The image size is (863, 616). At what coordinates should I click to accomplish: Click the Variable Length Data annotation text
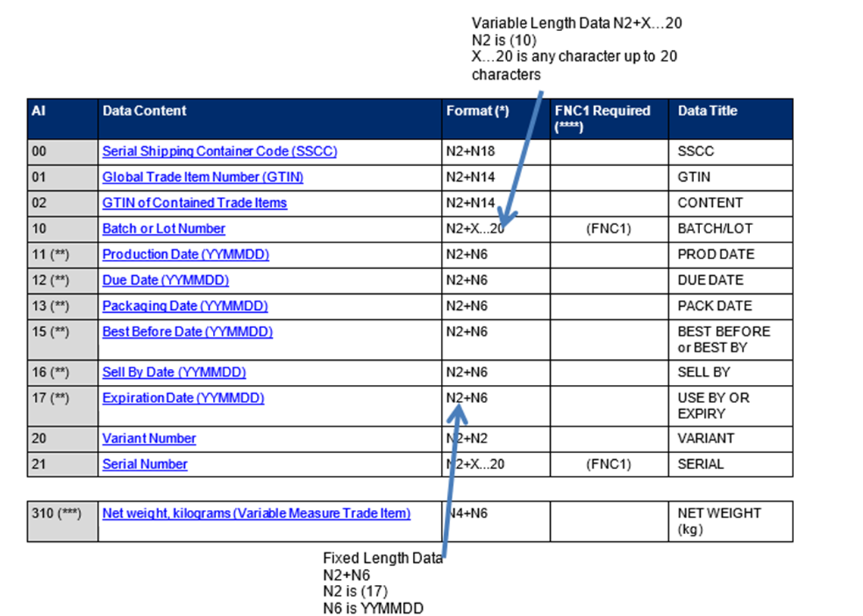coord(577,48)
